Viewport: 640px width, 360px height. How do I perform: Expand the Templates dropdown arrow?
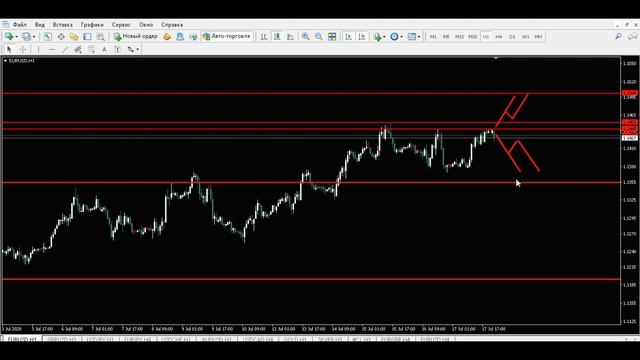(419, 37)
